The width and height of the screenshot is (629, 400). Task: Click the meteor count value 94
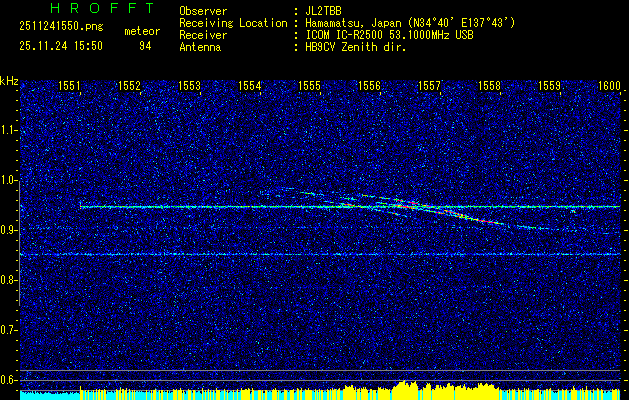[146, 46]
